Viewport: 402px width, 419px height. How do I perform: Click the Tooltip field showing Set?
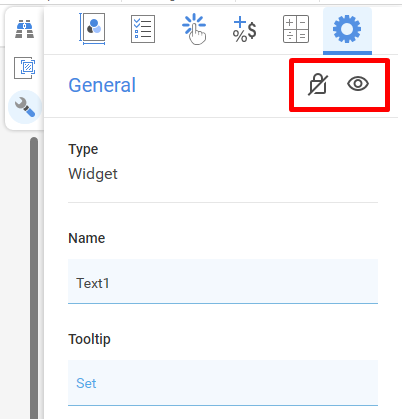click(223, 383)
